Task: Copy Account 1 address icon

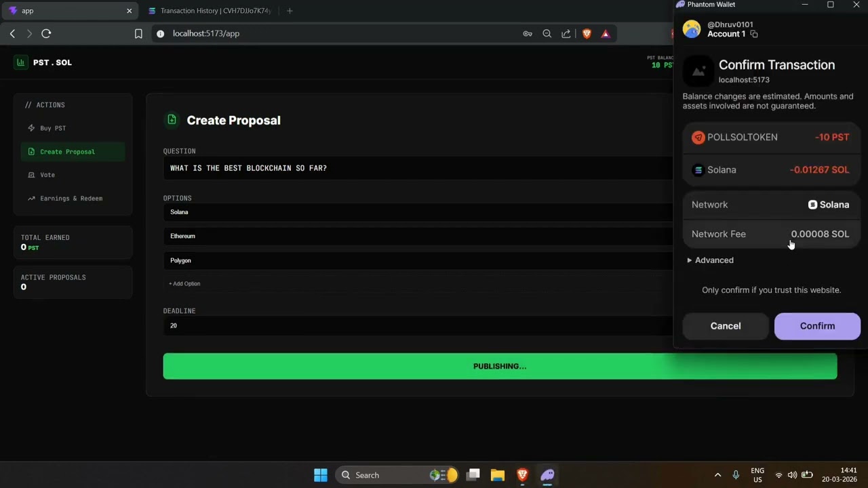Action: pos(754,34)
